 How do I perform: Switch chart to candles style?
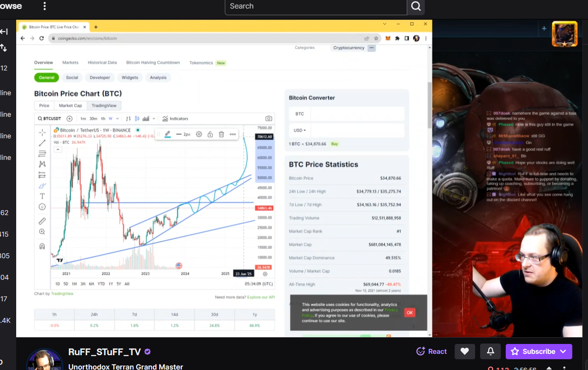point(137,119)
